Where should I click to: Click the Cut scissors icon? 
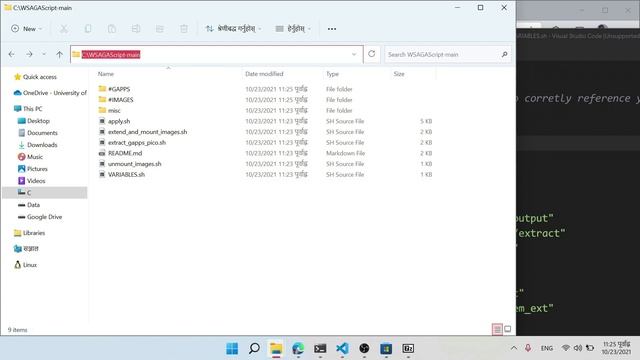(64, 29)
